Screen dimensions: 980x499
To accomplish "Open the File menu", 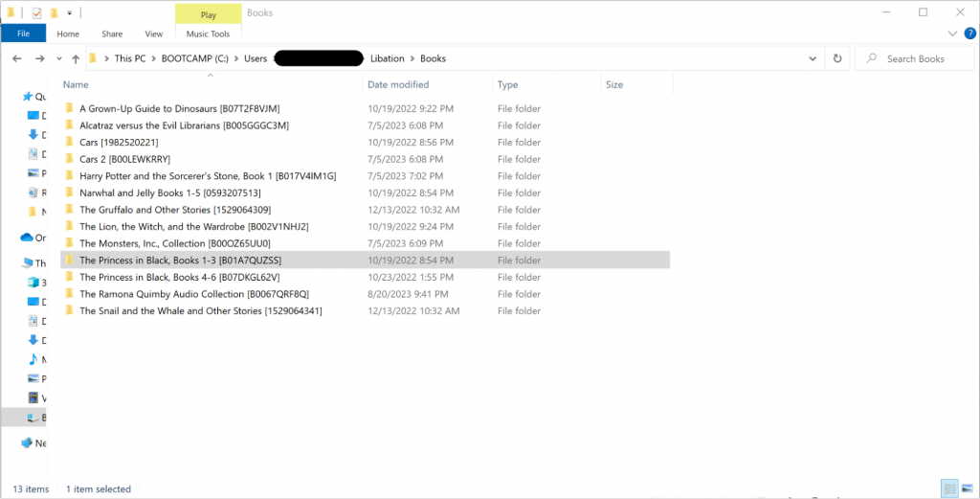I will [x=23, y=34].
